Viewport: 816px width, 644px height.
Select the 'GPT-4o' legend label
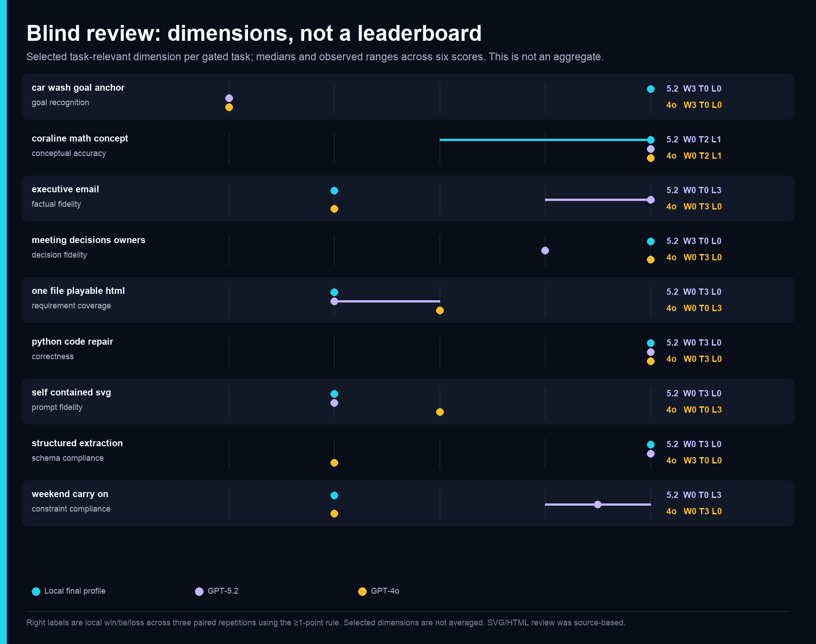pos(385,591)
